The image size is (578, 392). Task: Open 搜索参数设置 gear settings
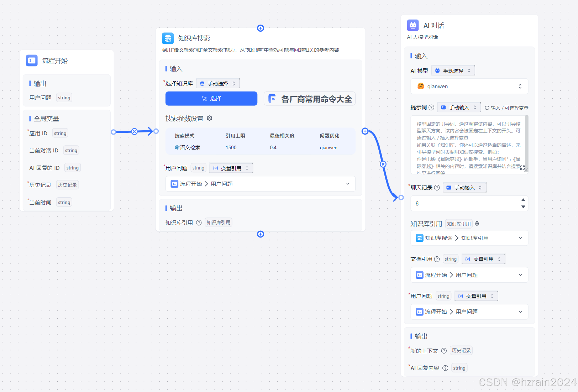[x=210, y=118]
